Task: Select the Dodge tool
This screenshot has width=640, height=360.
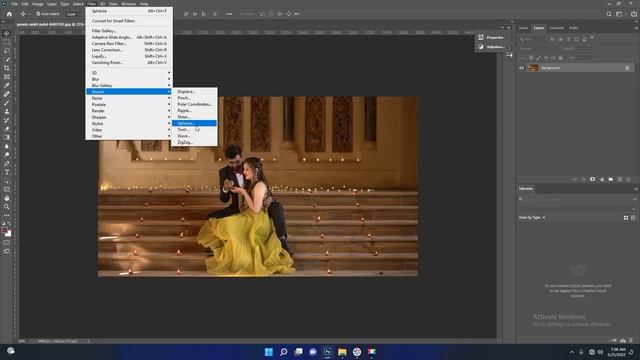Action: (7, 155)
